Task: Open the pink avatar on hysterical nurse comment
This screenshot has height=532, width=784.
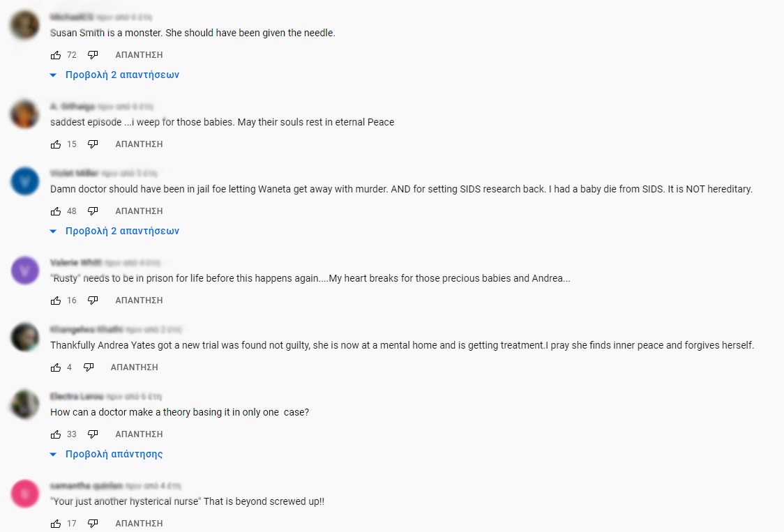Action: coord(25,494)
